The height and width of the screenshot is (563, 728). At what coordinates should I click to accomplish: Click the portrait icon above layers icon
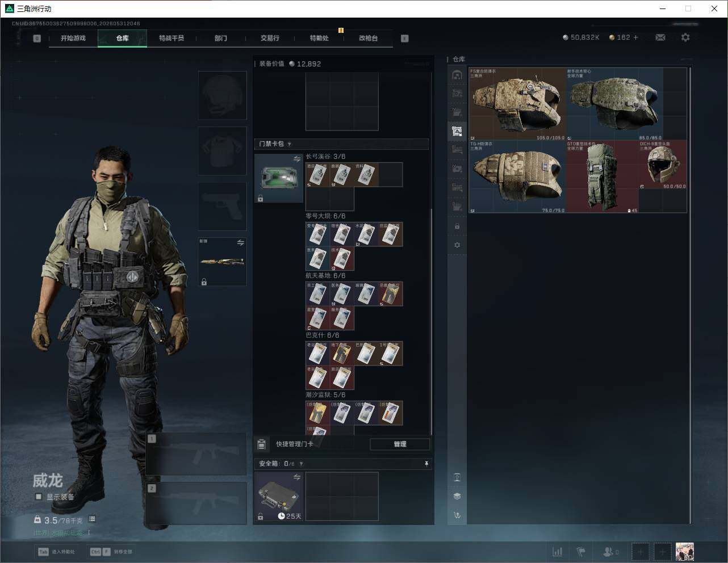pyautogui.click(x=457, y=477)
